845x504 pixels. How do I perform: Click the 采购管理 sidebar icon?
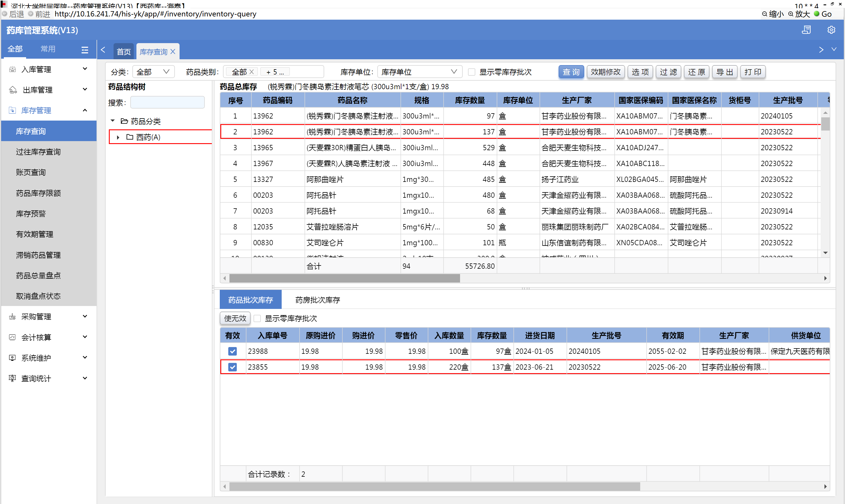[x=13, y=317]
